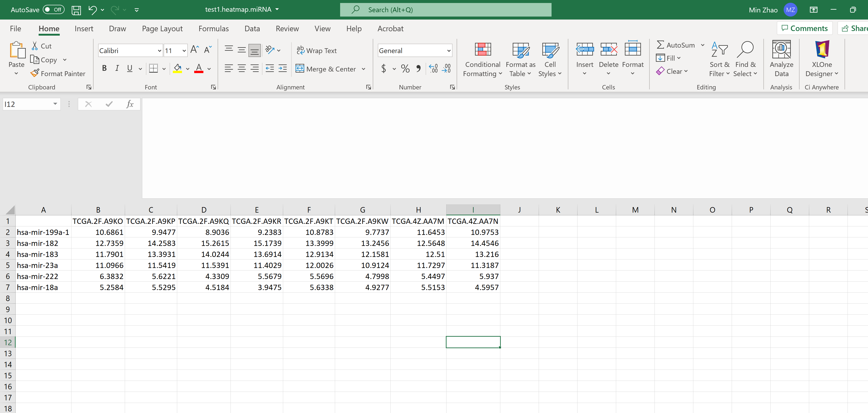Toggle Bold formatting
Viewport: 868px width, 413px height.
click(x=105, y=68)
